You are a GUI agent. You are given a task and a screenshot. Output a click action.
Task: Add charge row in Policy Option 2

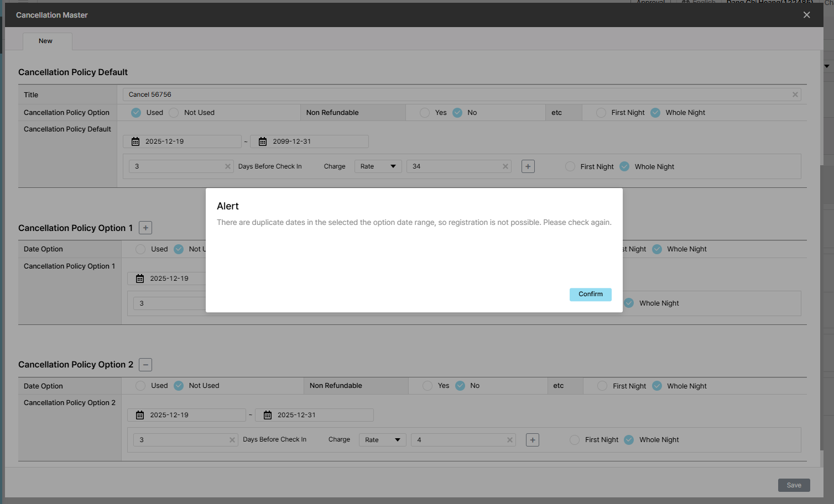[532, 440]
